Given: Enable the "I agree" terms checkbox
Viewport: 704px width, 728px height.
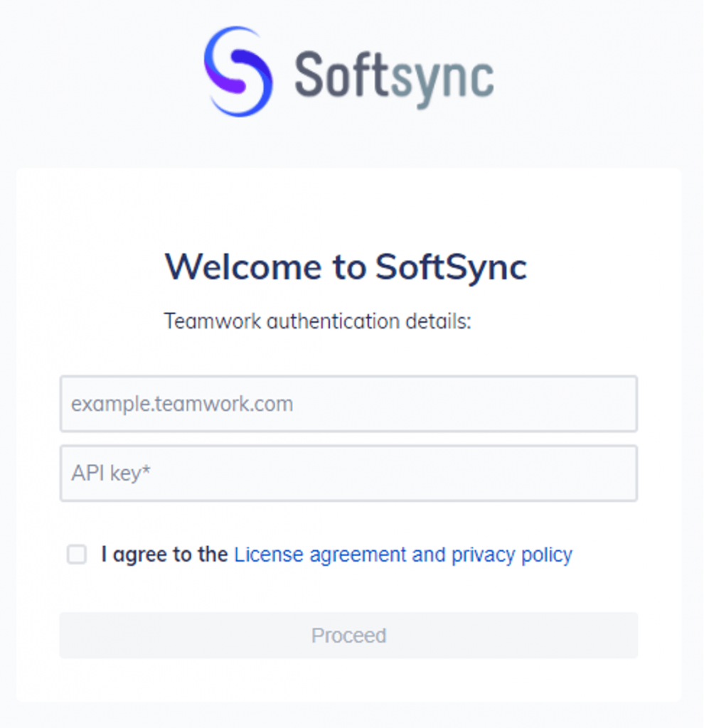Looking at the screenshot, I should coord(77,555).
